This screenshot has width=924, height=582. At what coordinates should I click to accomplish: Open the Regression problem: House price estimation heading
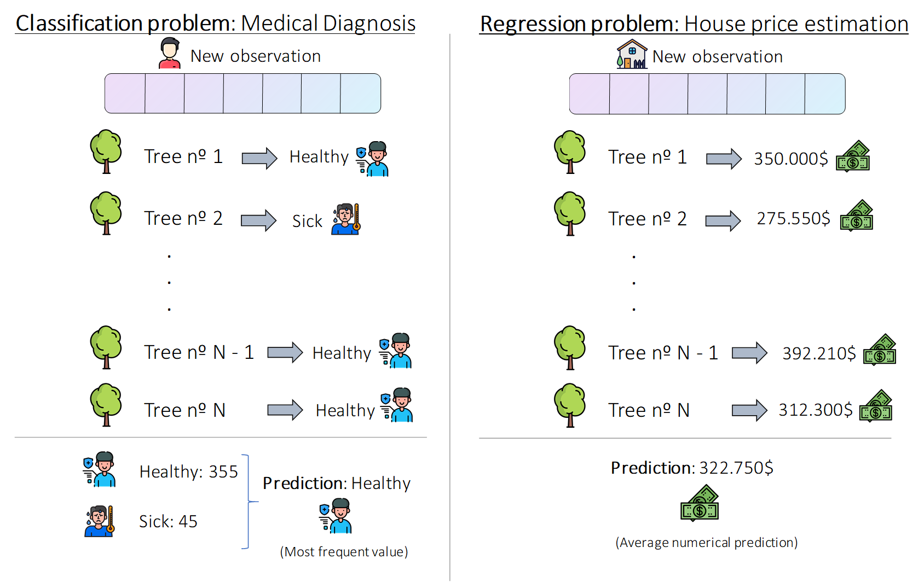click(x=694, y=24)
